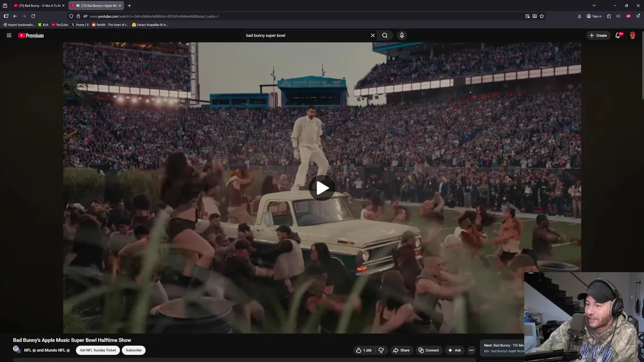Viewport: 644px width, 362px height.
Task: Open the YouTube hamburger guide menu
Action: pyautogui.click(x=9, y=35)
